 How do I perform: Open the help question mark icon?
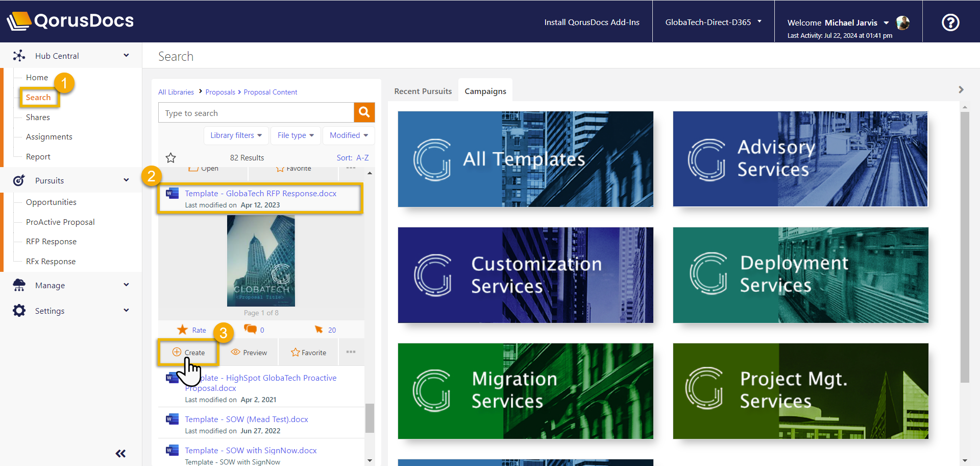[950, 22]
